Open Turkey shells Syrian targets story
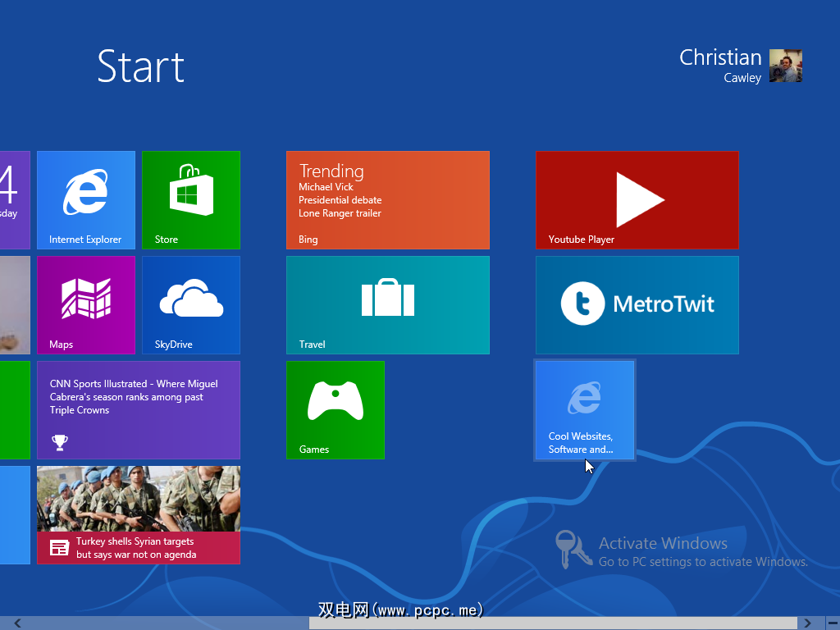This screenshot has width=840, height=630. tap(139, 514)
